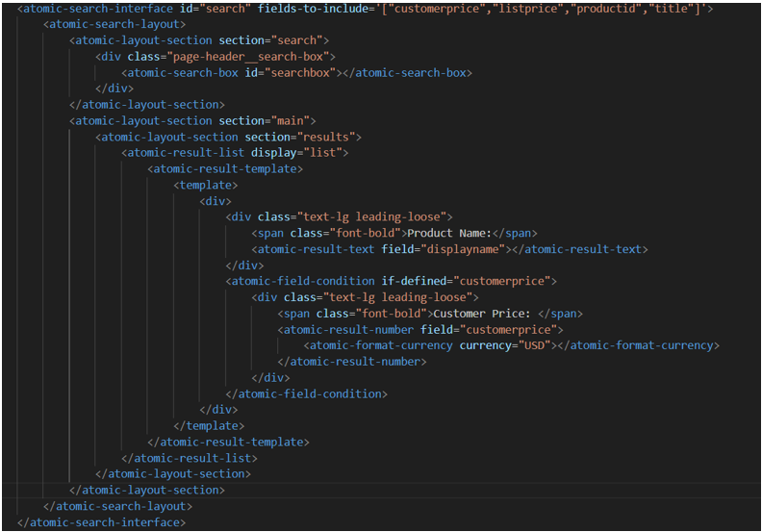Image resolution: width=762 pixels, height=532 pixels.
Task: Click the opening atomic-search-interface tag name
Action: pos(98,9)
